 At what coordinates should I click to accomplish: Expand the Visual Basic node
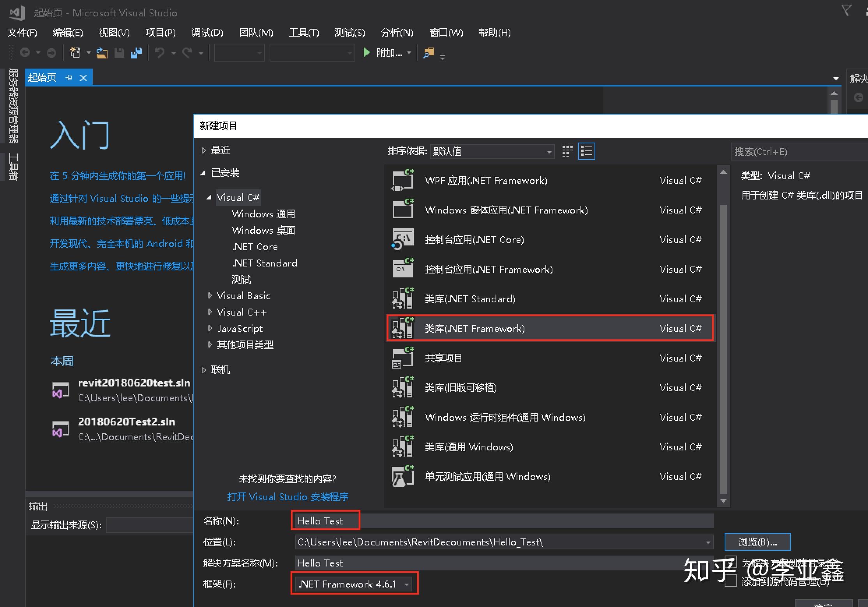pyautogui.click(x=210, y=296)
